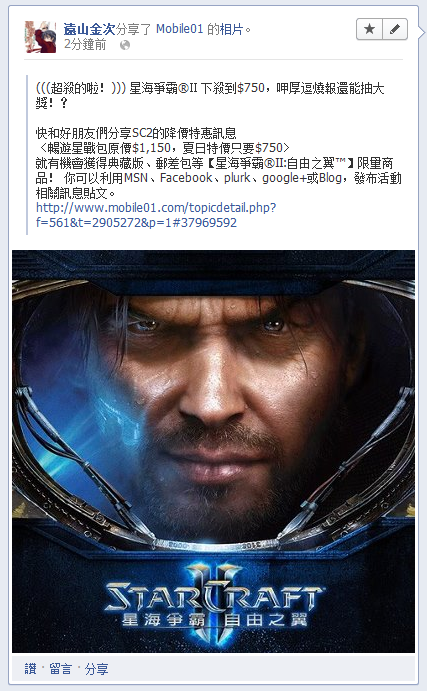
Task: Click the 2分鐘前 timestamp
Action: [85, 45]
